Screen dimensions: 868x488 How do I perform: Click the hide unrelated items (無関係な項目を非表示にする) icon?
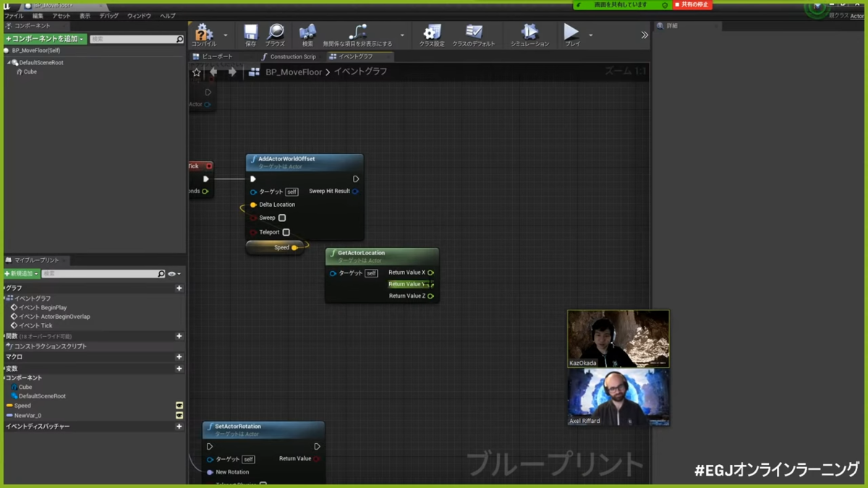(357, 31)
